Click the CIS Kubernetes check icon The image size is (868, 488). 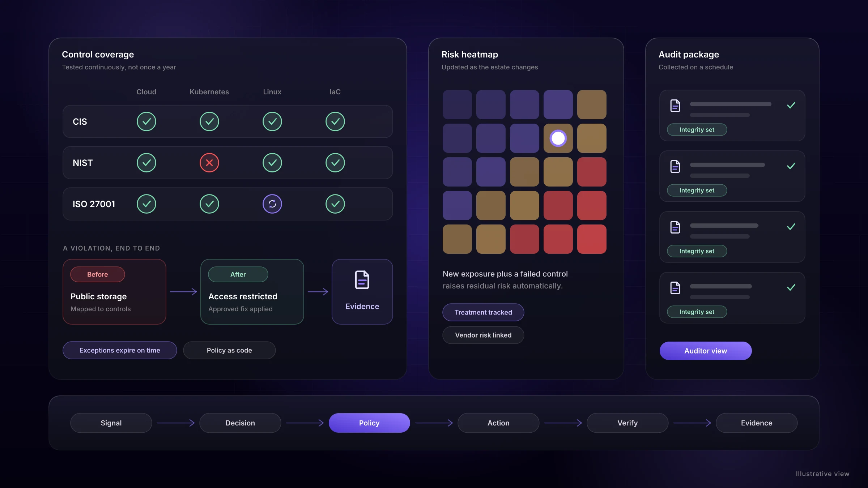tap(209, 121)
